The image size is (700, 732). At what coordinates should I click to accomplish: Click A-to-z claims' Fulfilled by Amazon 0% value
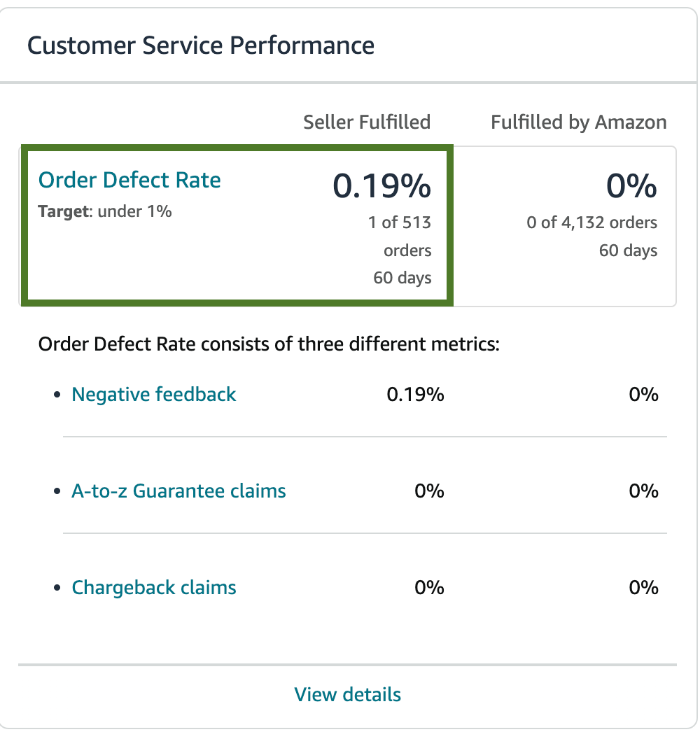643,491
